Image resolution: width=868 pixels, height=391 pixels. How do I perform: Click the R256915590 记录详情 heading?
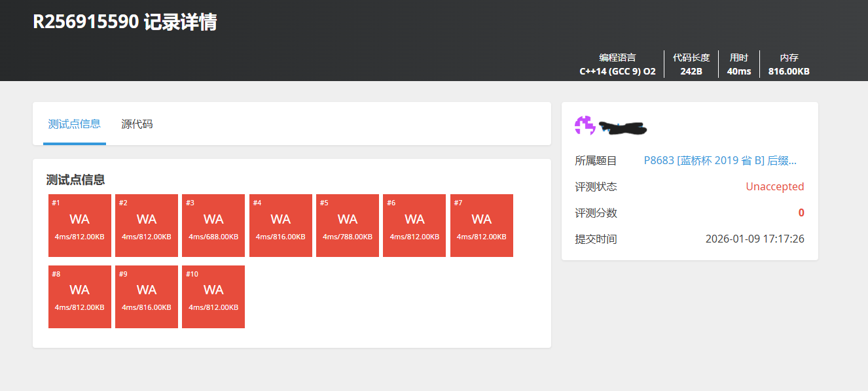point(125,22)
